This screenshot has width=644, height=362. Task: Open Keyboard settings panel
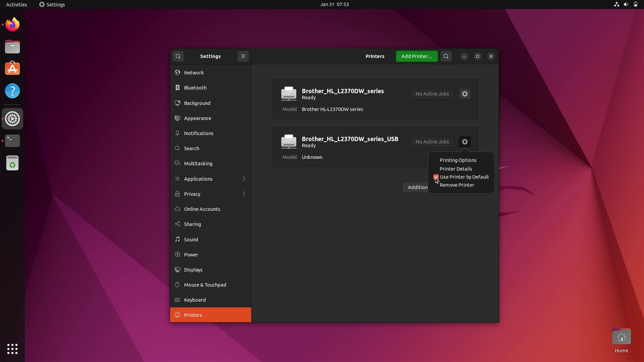211,300
